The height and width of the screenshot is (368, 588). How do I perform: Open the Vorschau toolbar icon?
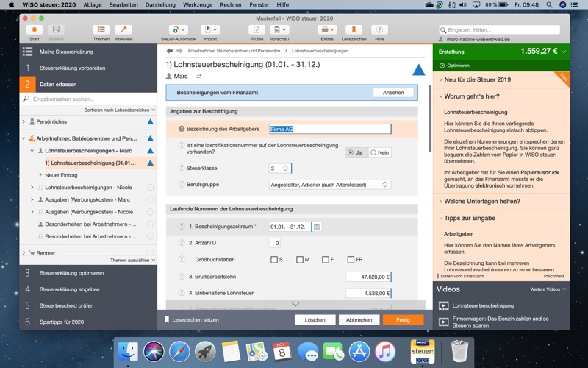click(279, 29)
